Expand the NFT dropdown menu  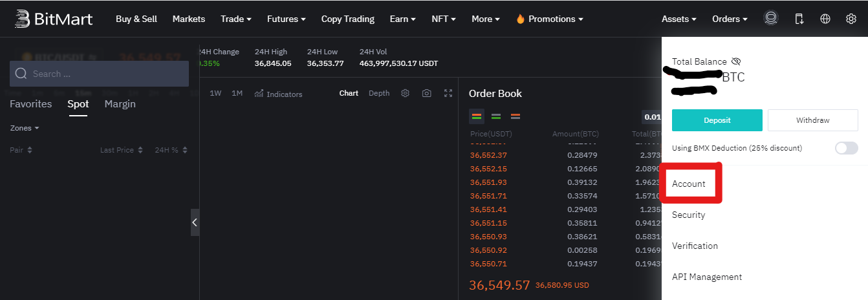[444, 19]
